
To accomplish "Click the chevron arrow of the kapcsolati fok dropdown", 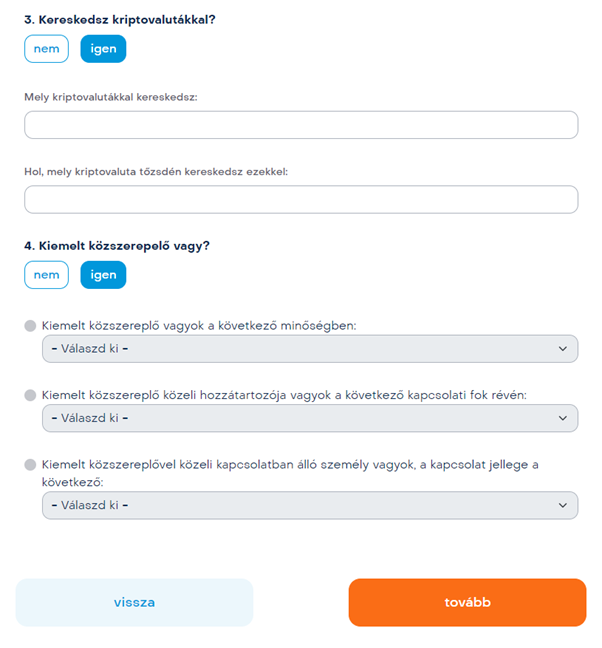I will pyautogui.click(x=563, y=418).
